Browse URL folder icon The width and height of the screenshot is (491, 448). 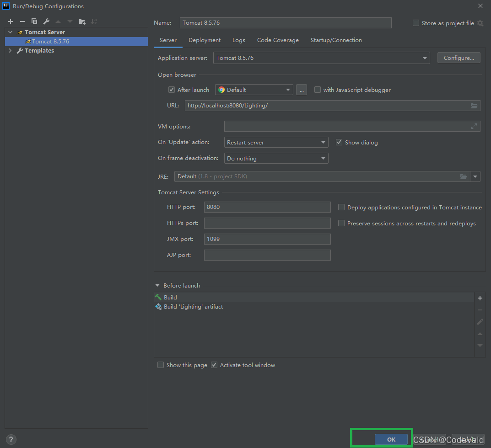point(474,106)
